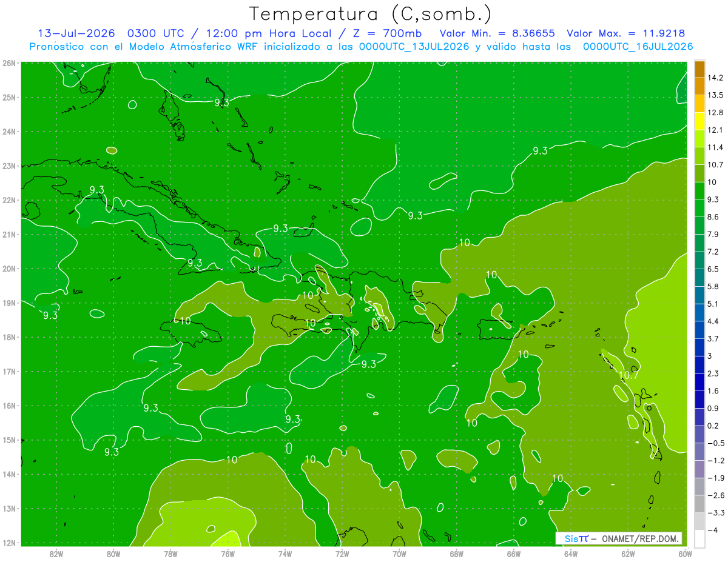The height and width of the screenshot is (562, 728).
Task: Click the '10.7' contour label on the map
Action: (x=629, y=376)
